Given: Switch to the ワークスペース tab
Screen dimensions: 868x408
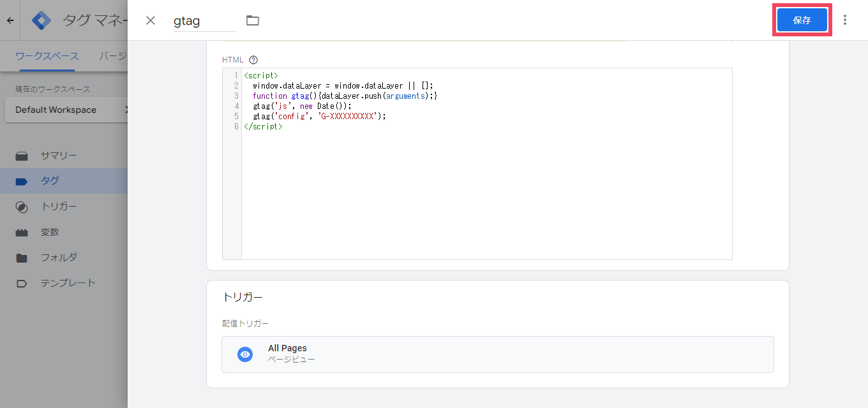Looking at the screenshot, I should [x=47, y=56].
